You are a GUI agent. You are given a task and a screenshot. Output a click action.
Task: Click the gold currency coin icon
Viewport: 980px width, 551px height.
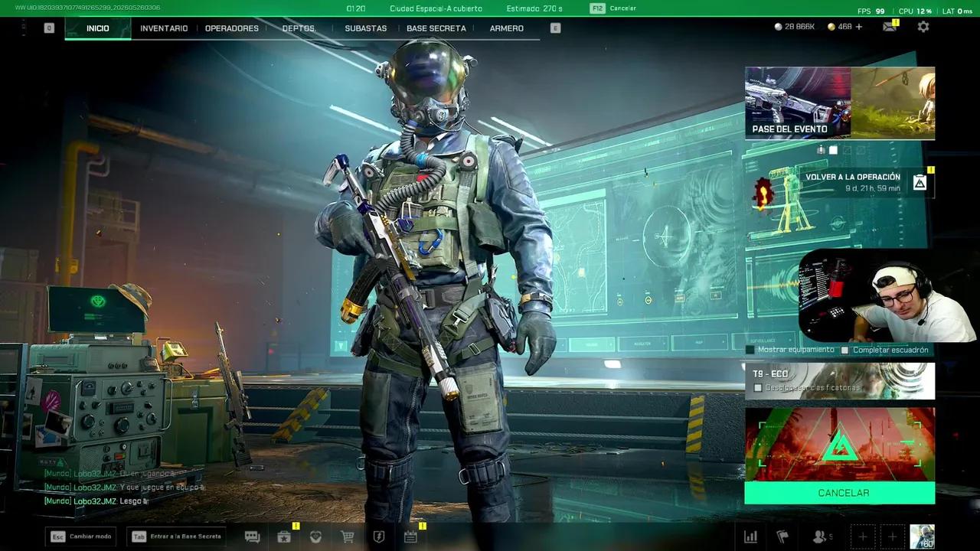(831, 27)
